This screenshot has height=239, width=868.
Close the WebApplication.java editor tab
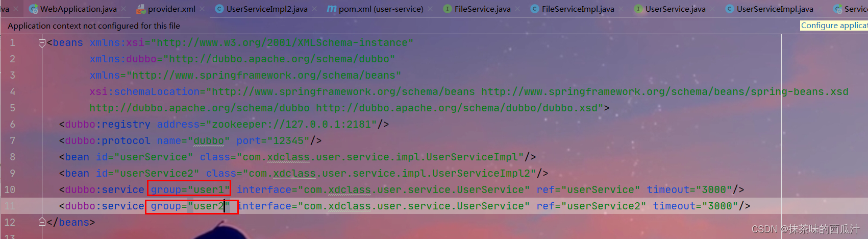click(123, 9)
